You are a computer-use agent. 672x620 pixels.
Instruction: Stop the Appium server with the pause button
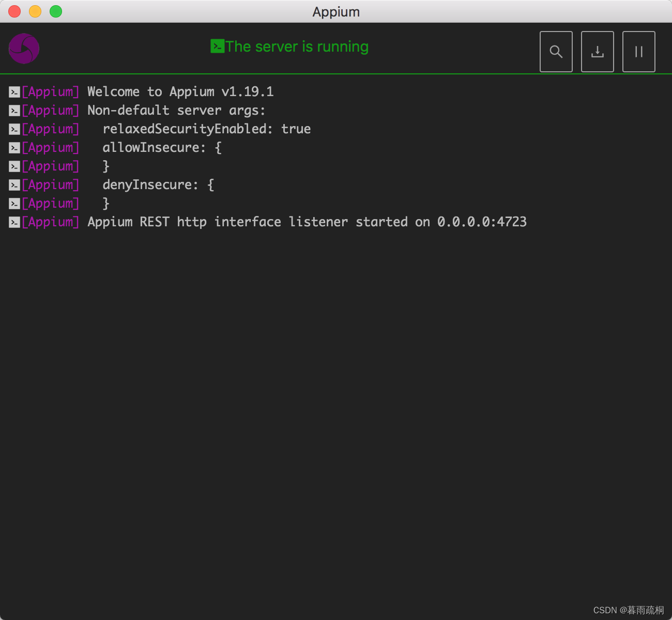(639, 52)
